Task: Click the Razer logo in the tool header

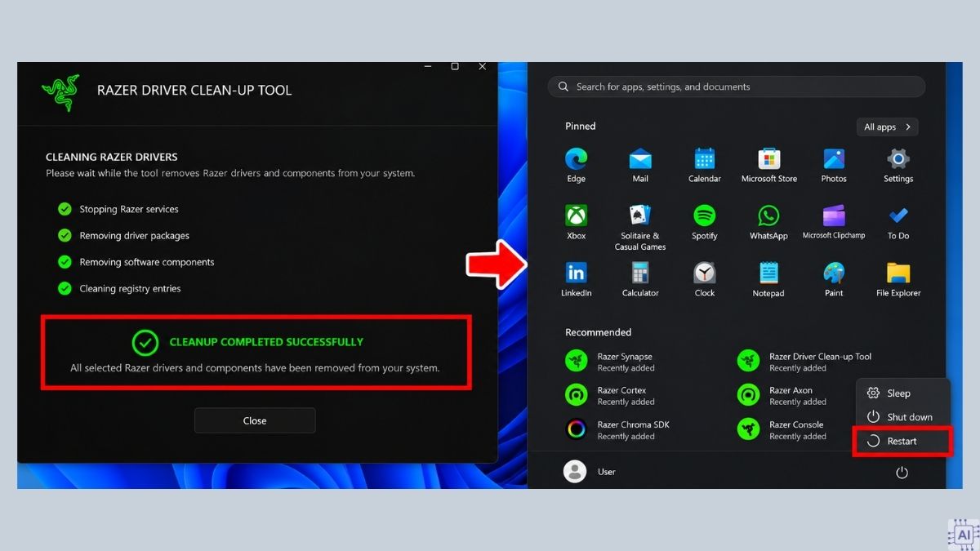Action: pos(60,92)
